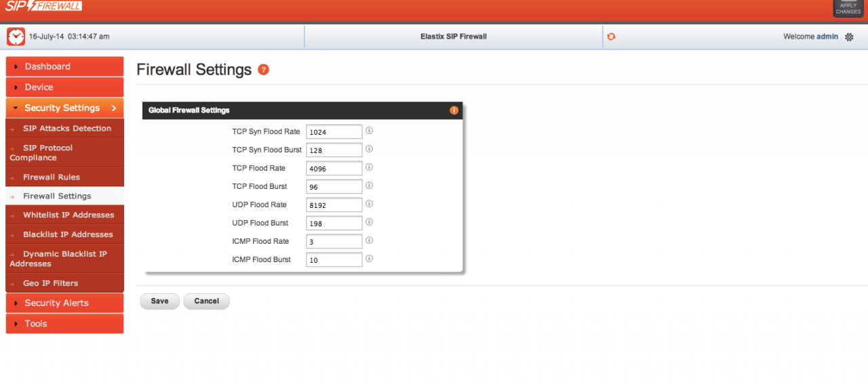Go to Firewall Rules page
The height and width of the screenshot is (384, 868).
click(52, 177)
